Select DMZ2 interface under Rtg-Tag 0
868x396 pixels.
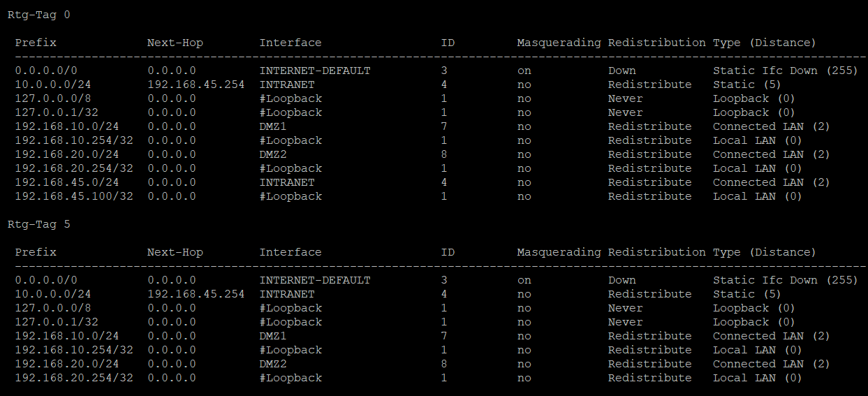(x=273, y=154)
